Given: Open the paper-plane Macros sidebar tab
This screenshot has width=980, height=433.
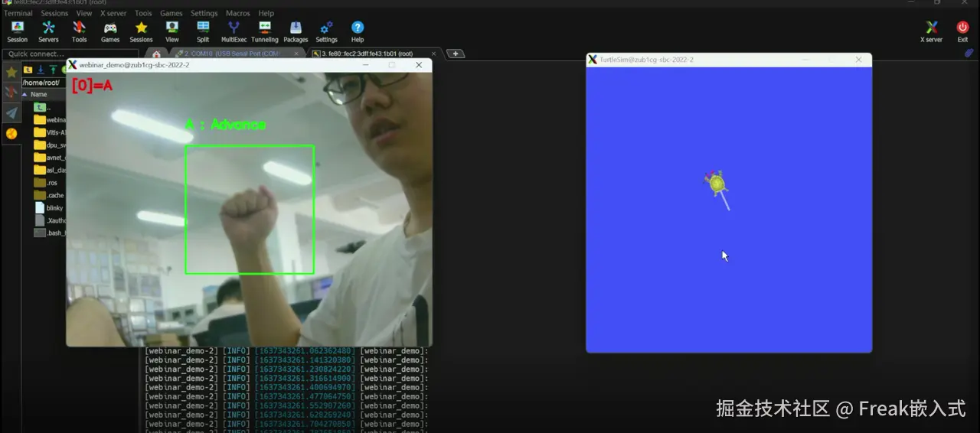Looking at the screenshot, I should (x=11, y=113).
